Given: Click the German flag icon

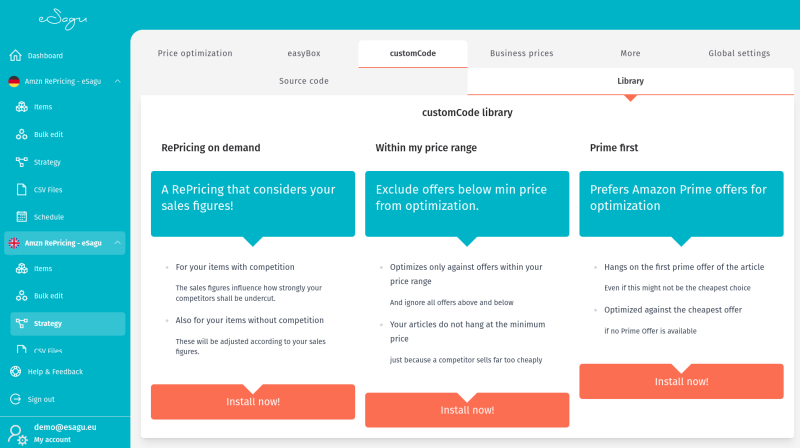Looking at the screenshot, I should click(x=14, y=81).
